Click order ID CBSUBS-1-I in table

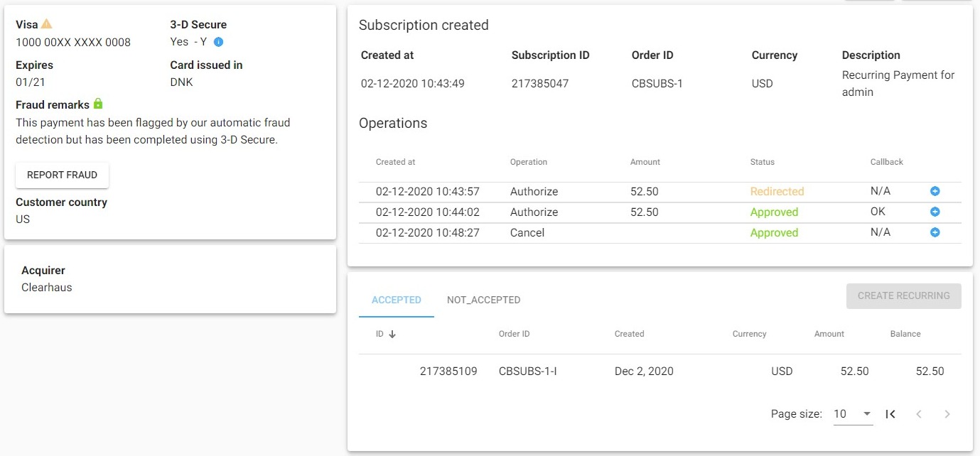(x=527, y=371)
